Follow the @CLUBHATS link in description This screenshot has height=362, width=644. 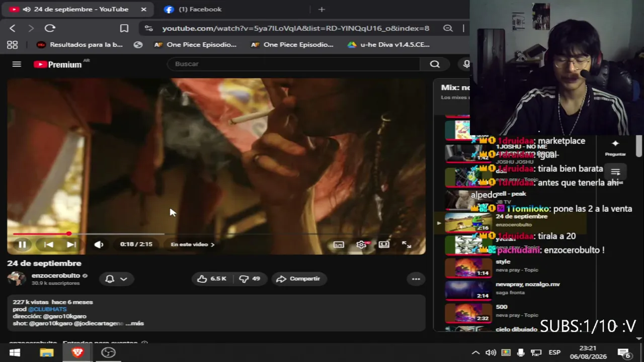pos(47,309)
